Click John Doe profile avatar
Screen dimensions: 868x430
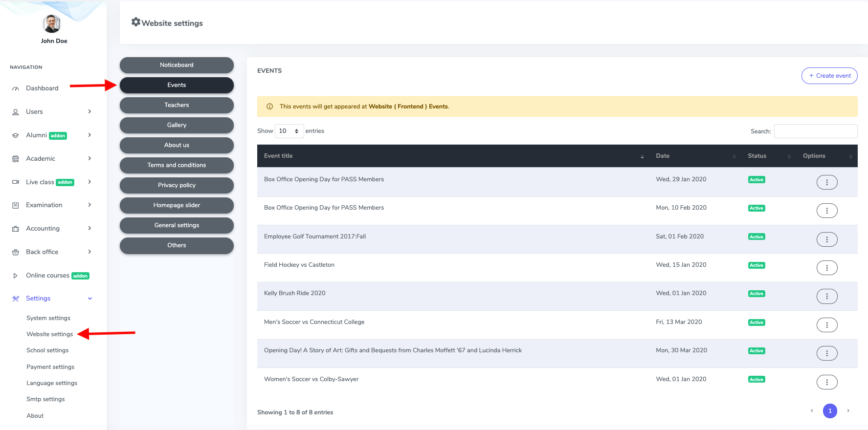tap(52, 23)
